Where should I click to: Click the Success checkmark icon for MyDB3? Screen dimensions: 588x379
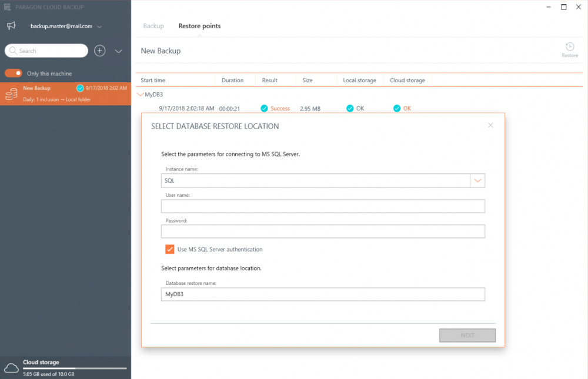[x=264, y=108]
